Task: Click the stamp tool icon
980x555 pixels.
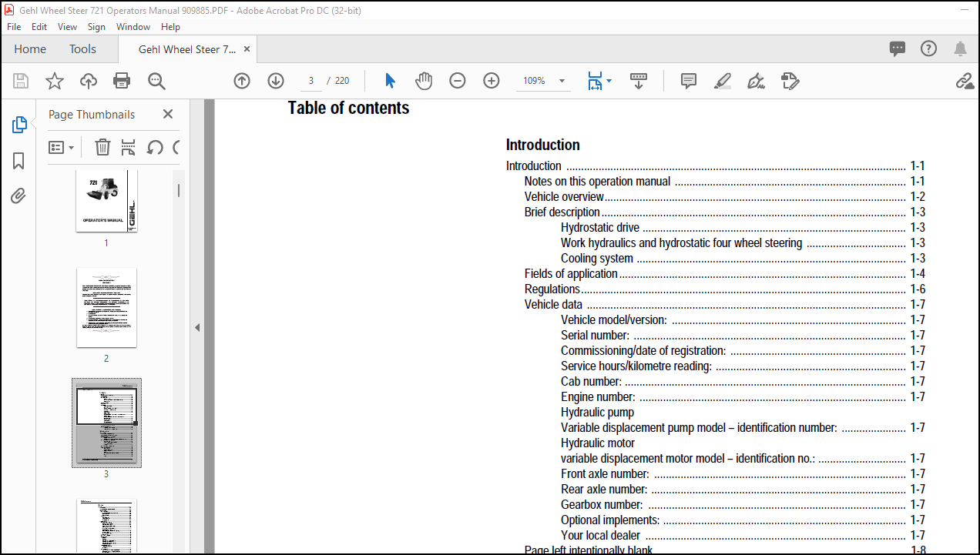Action: pos(790,81)
